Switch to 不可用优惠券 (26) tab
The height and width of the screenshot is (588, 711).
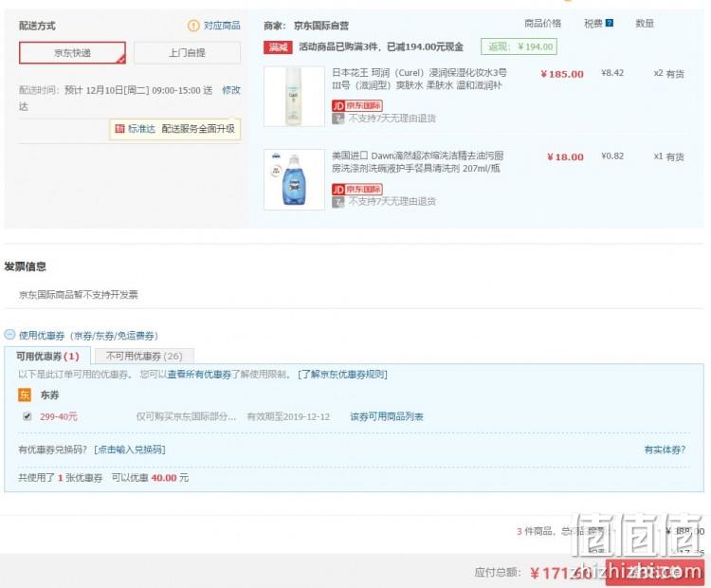click(144, 357)
